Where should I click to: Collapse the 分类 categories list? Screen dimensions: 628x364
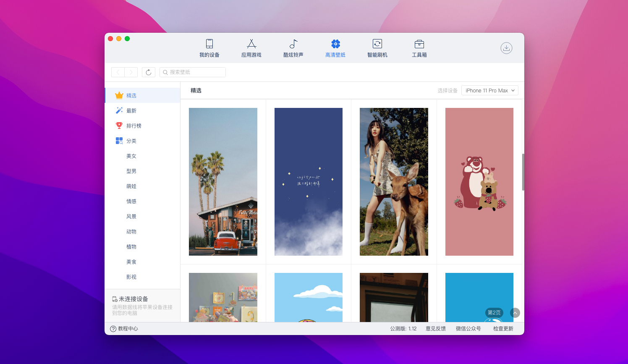coord(131,141)
